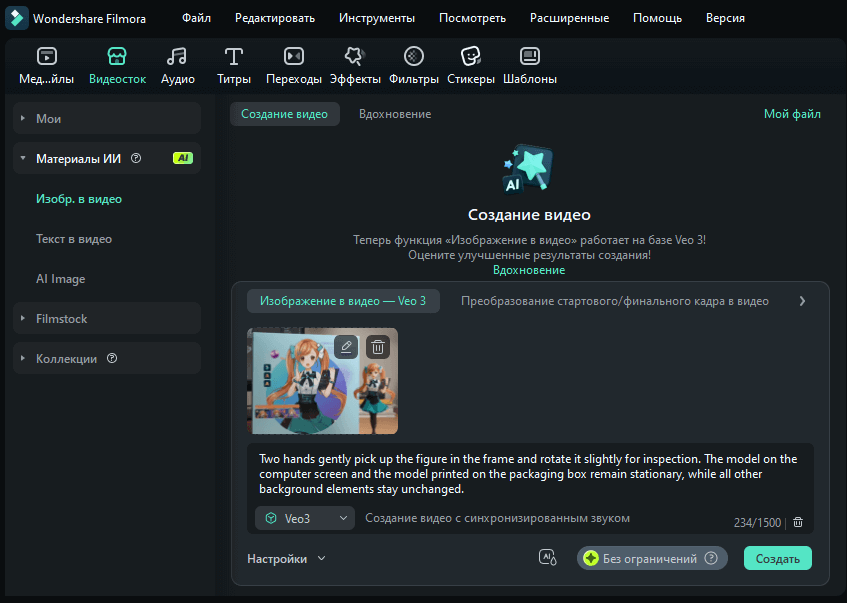
Task: Open the Файл menu
Action: coord(196,18)
